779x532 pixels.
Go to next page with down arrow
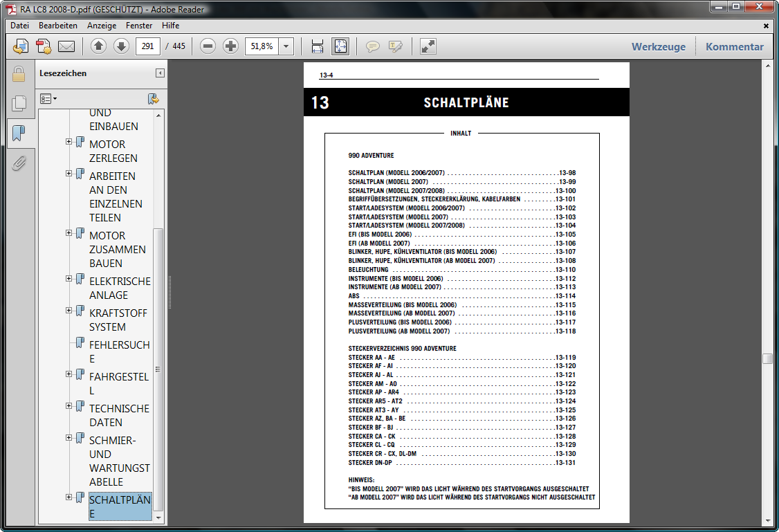[x=121, y=46]
